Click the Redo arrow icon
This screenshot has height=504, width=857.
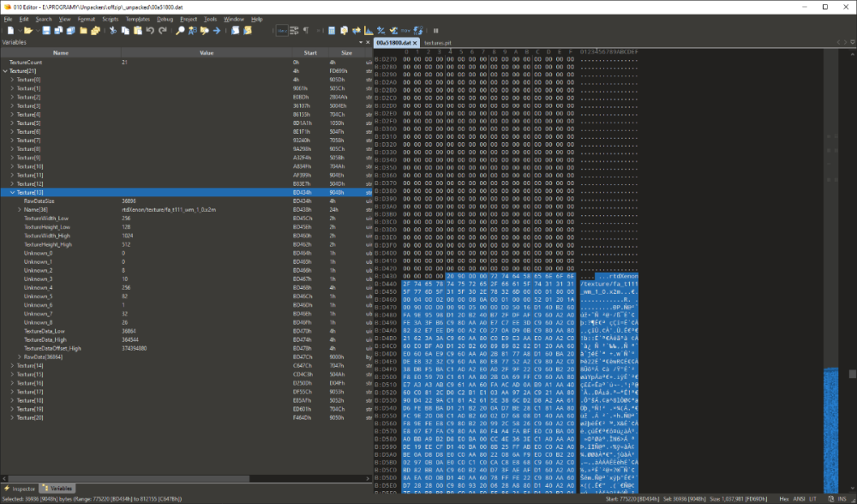tap(162, 30)
